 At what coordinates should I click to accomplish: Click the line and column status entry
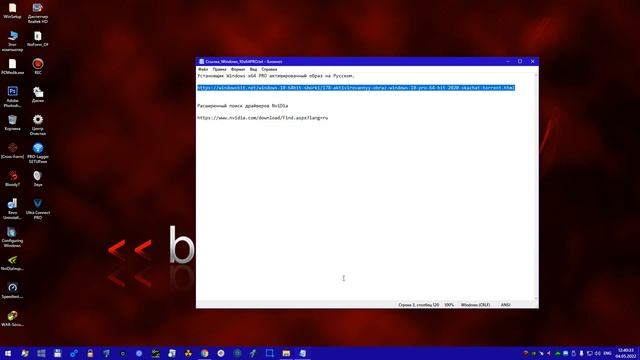418,305
